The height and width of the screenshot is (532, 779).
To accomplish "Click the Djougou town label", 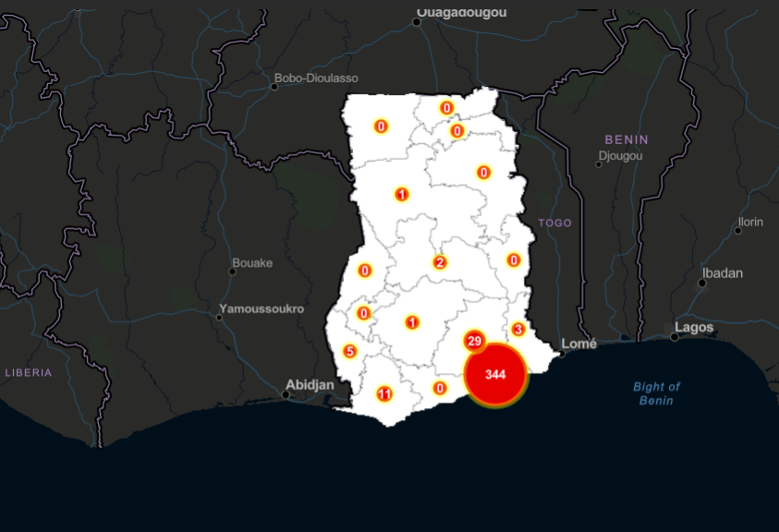I will click(620, 156).
